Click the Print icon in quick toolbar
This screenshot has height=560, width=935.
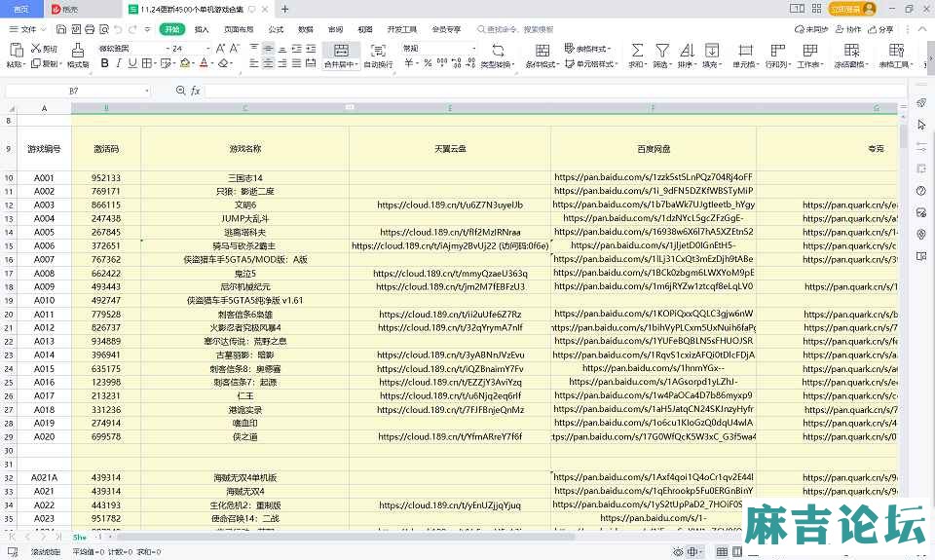[90, 29]
